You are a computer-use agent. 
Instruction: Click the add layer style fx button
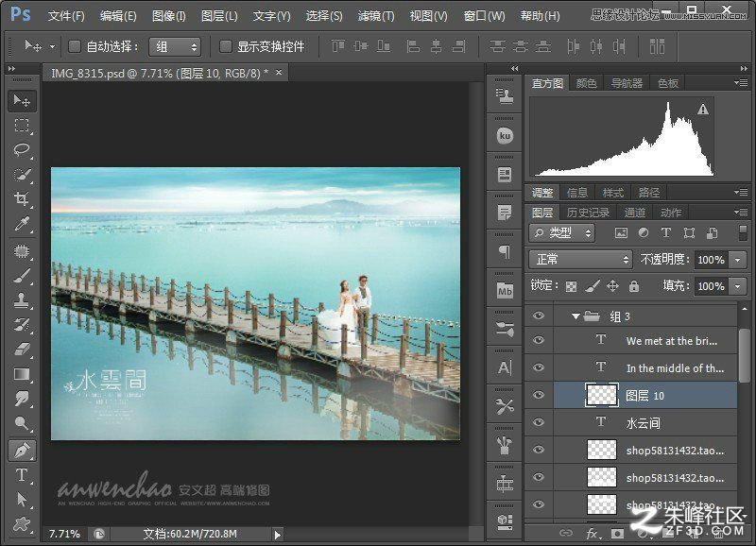593,534
